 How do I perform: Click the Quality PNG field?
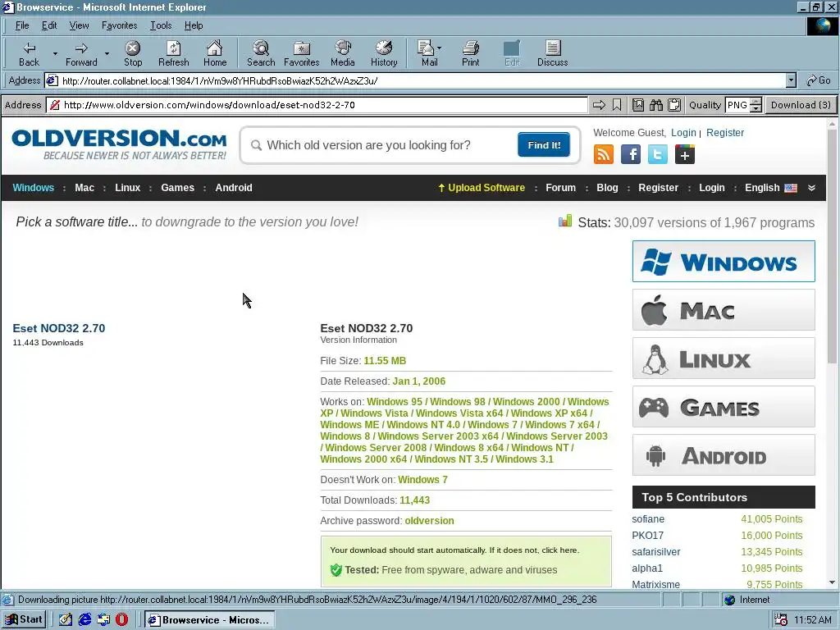[x=737, y=105]
